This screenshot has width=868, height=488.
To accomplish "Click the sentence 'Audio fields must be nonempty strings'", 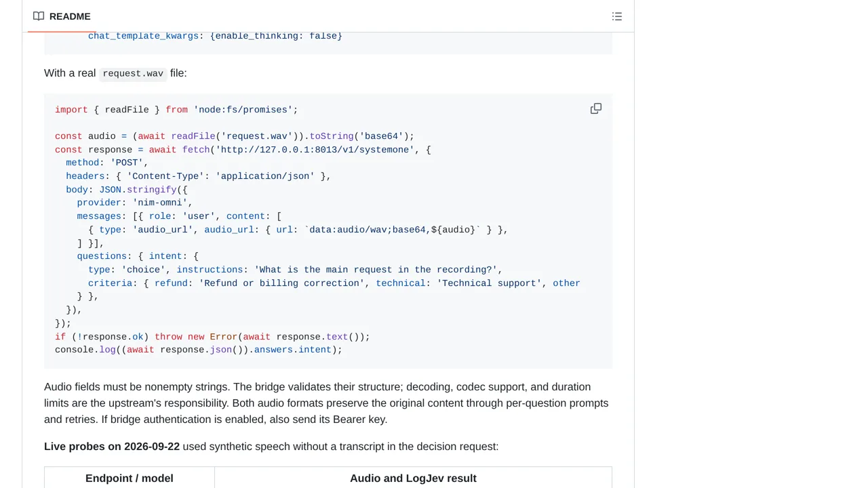I will tap(137, 387).
